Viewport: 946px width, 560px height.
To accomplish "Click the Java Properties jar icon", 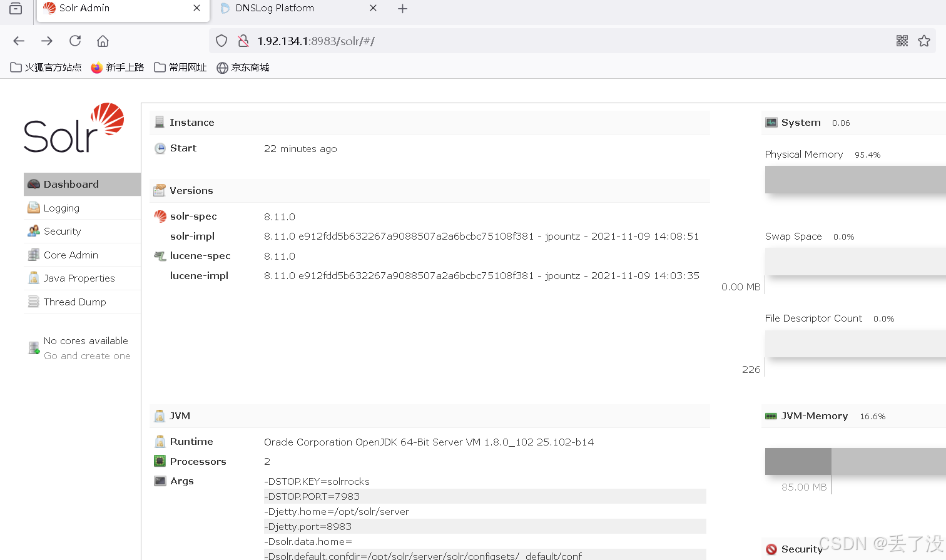I will tap(34, 278).
